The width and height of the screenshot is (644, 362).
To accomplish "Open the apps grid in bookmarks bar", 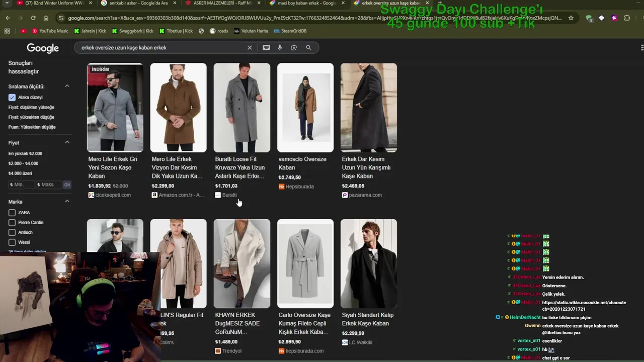I will [7, 31].
